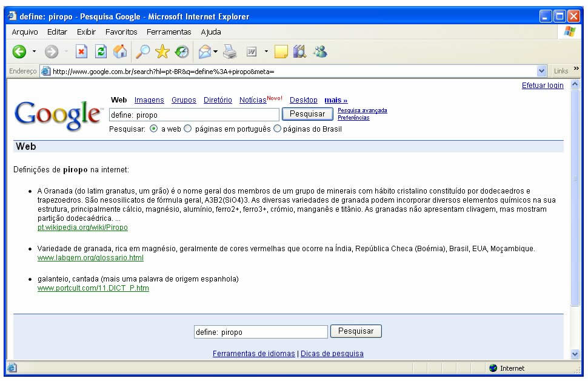The image size is (588, 381).
Task: Open the Mail envelope toolbar icon
Action: pos(205,52)
